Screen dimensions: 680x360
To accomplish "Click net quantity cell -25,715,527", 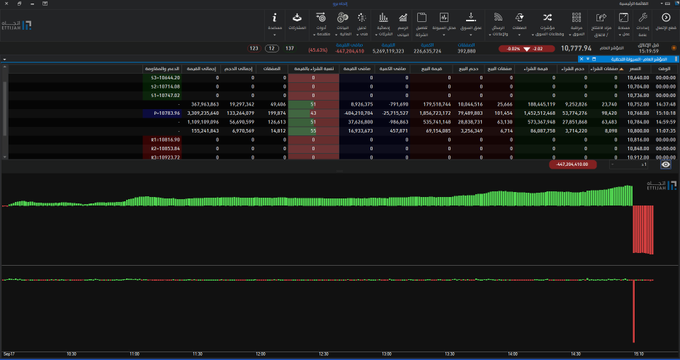I will point(392,113).
